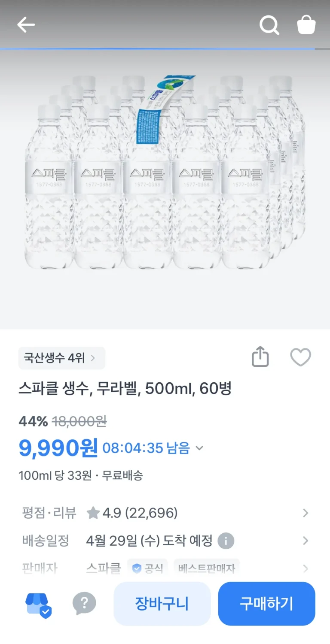Tap the official seller 공식 badge
Screen dimensions: 330x644
tap(147, 569)
